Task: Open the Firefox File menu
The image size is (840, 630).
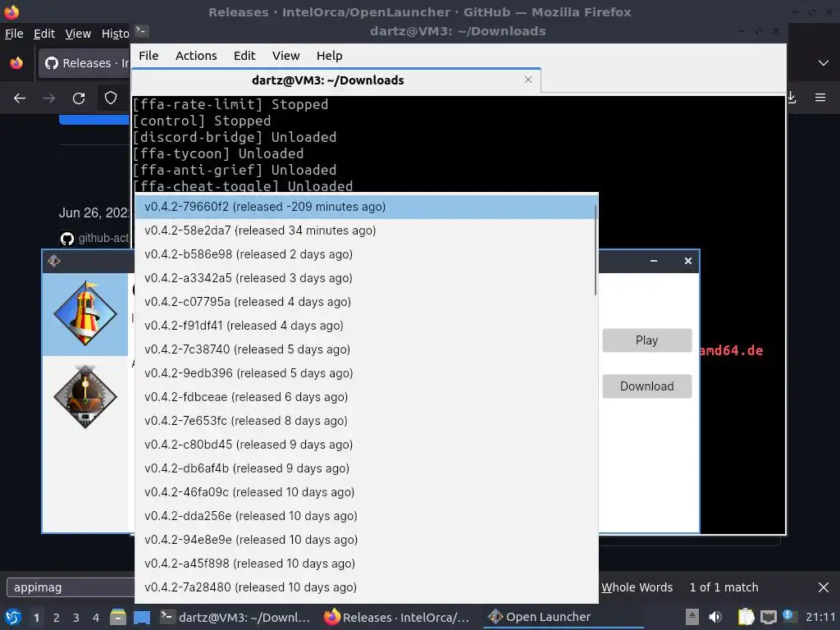Action: 14,34
